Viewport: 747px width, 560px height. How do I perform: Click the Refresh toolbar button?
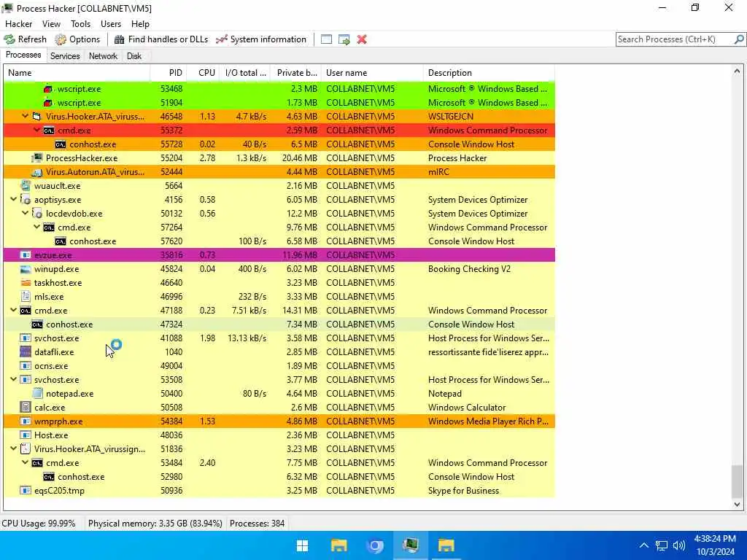pyautogui.click(x=26, y=39)
